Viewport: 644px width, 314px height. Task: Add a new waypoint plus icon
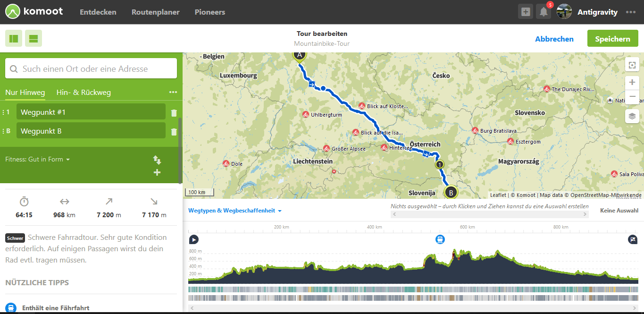tap(157, 173)
